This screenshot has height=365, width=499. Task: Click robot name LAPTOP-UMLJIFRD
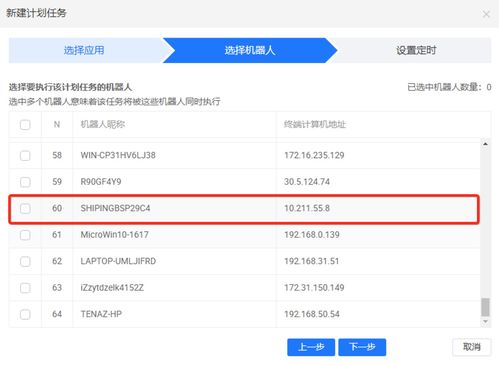click(118, 261)
